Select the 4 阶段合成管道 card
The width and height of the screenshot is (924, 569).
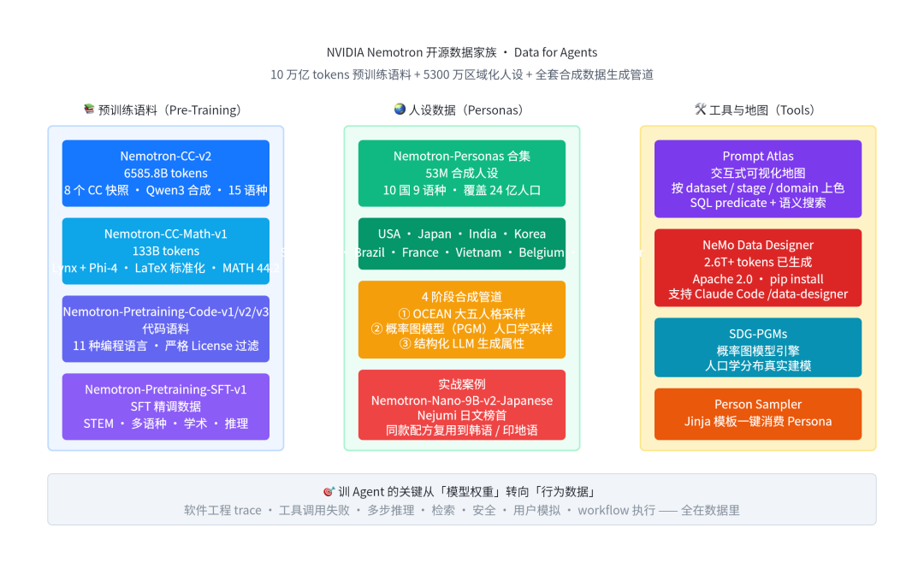pyautogui.click(x=462, y=319)
